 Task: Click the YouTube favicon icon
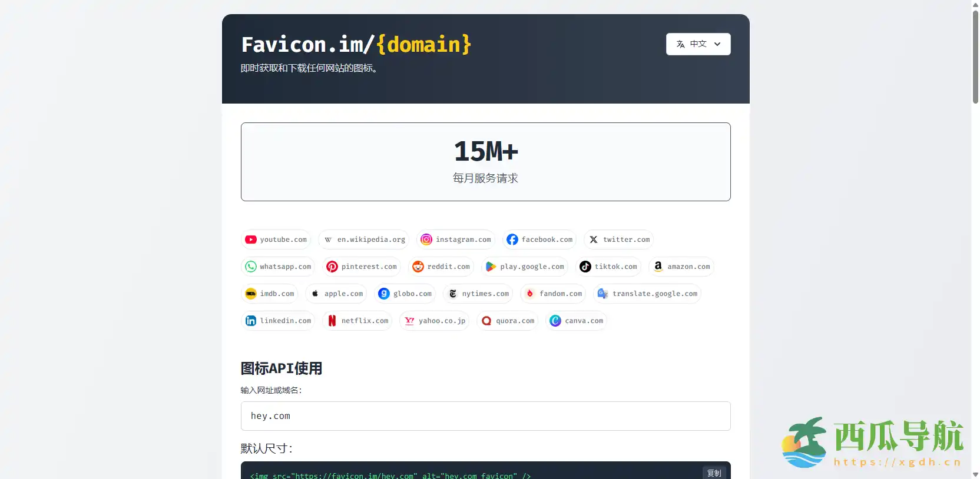251,239
